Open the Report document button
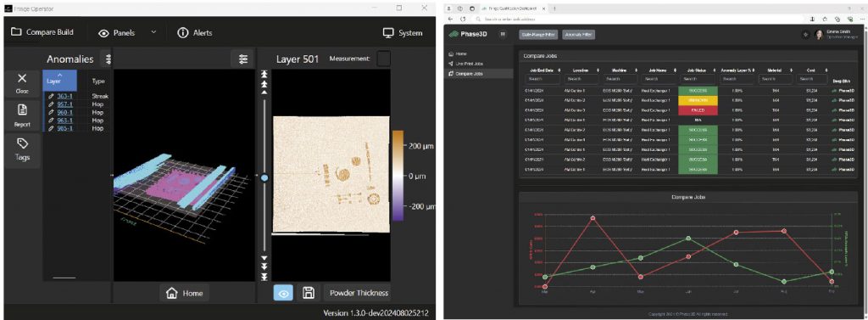This screenshot has width=868, height=320. pyautogui.click(x=22, y=115)
